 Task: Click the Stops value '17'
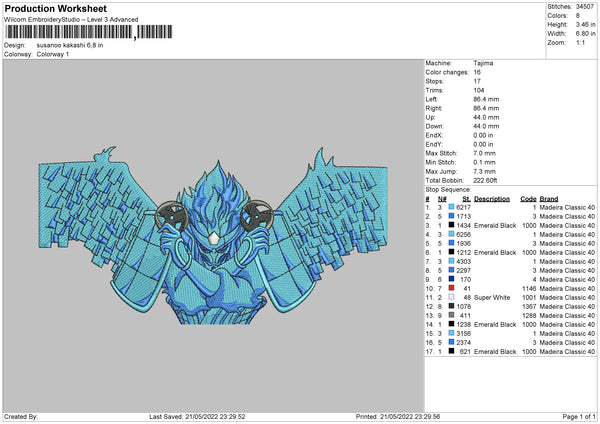click(x=477, y=81)
